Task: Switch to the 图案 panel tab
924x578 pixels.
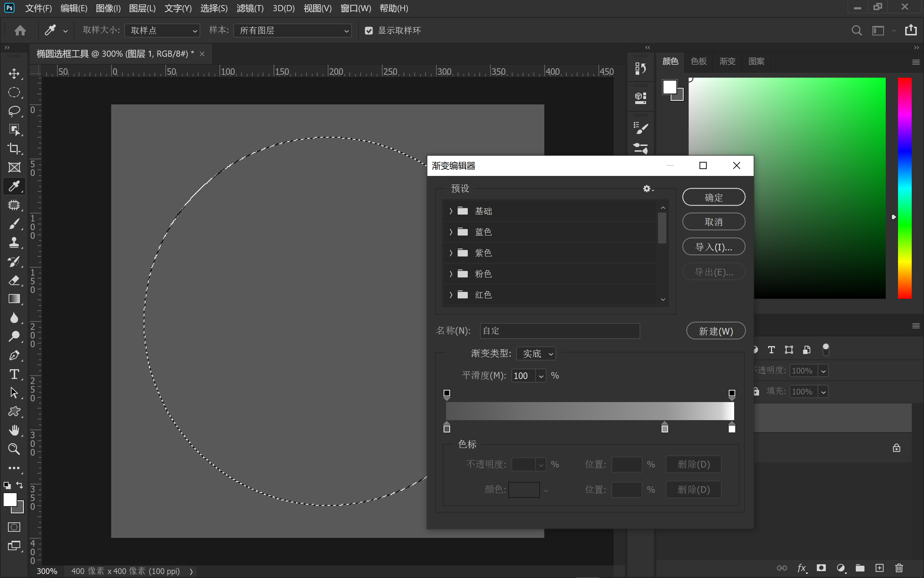Action: (x=756, y=61)
